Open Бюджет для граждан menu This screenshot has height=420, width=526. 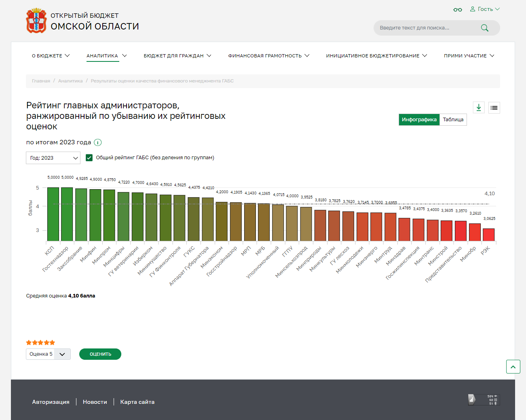(177, 56)
